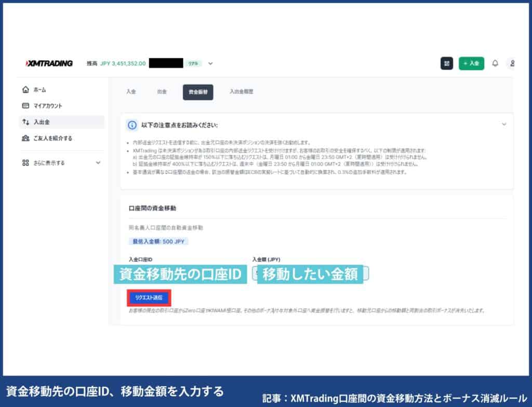Click the リクエスト送信 button
Image resolution: width=532 pixels, height=407 pixels.
pyautogui.click(x=149, y=298)
